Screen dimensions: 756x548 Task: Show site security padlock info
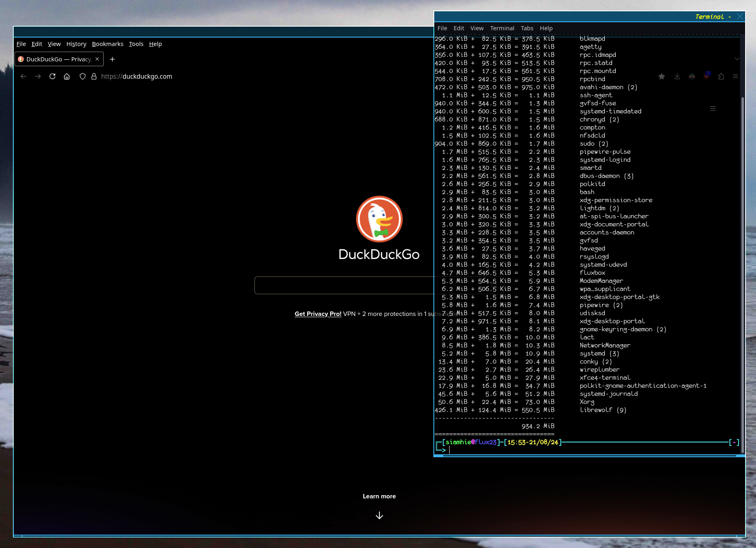tap(94, 76)
